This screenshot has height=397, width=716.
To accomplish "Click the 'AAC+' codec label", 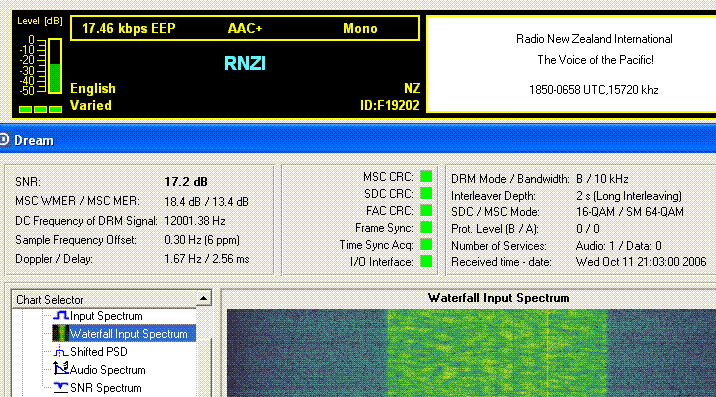I will click(245, 28).
